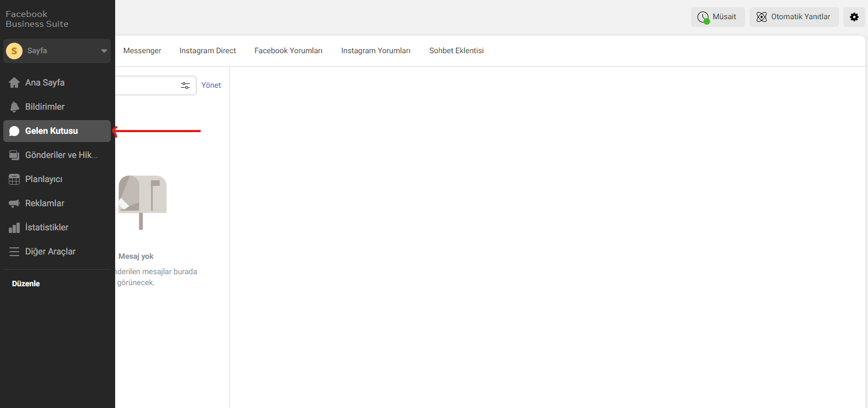Open Gönderiler ve Hik... menu item
Image resolution: width=868 pixels, height=408 pixels.
(x=57, y=155)
